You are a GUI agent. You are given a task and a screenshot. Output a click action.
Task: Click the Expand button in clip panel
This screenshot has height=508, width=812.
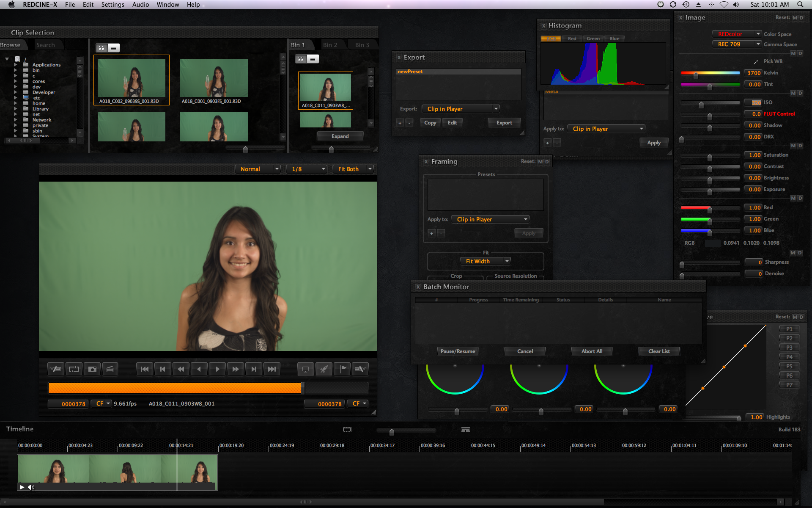coord(340,136)
